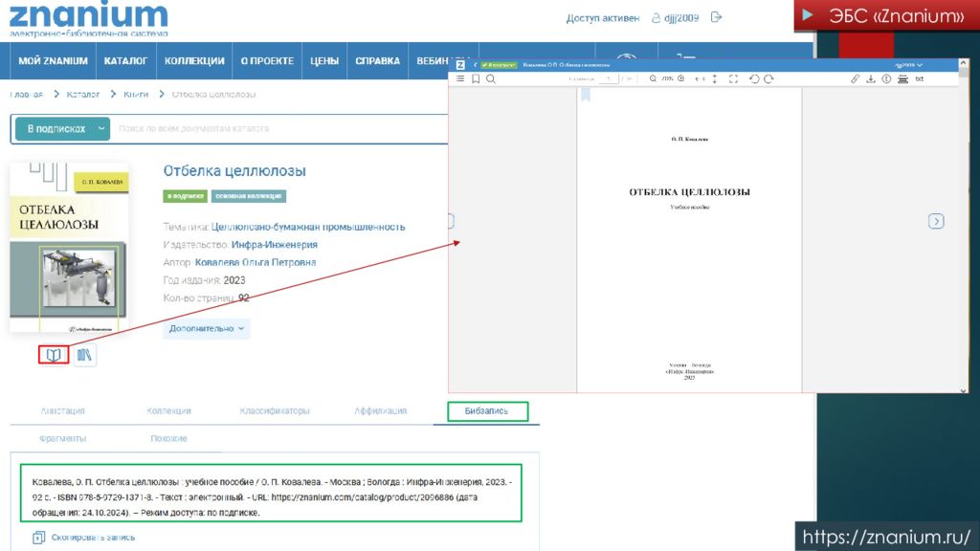
Task: Click the logout icon next to djjj2009
Action: [x=716, y=17]
